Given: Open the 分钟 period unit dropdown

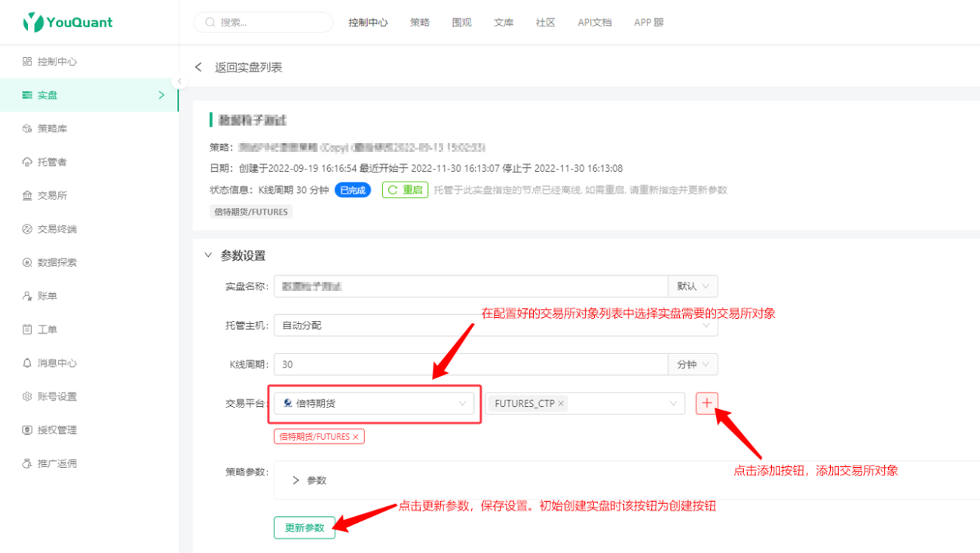Looking at the screenshot, I should (693, 365).
